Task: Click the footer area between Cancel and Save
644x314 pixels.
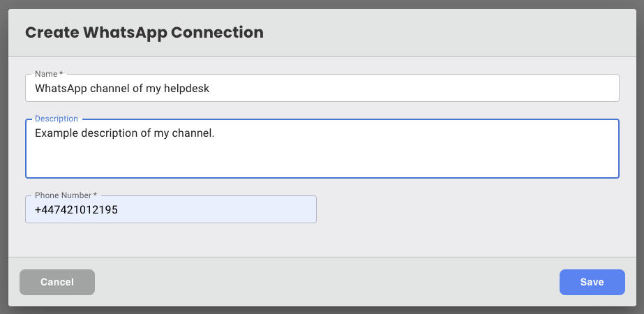Action: 327,282
